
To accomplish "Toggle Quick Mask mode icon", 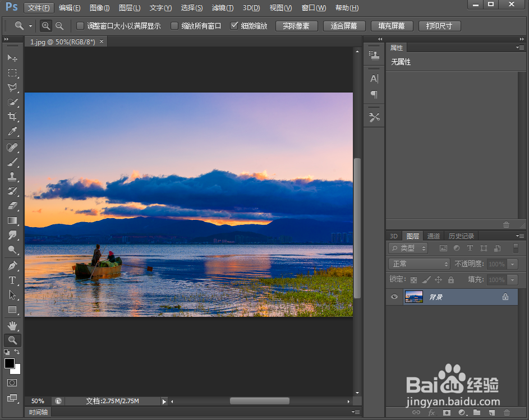I will click(12, 383).
